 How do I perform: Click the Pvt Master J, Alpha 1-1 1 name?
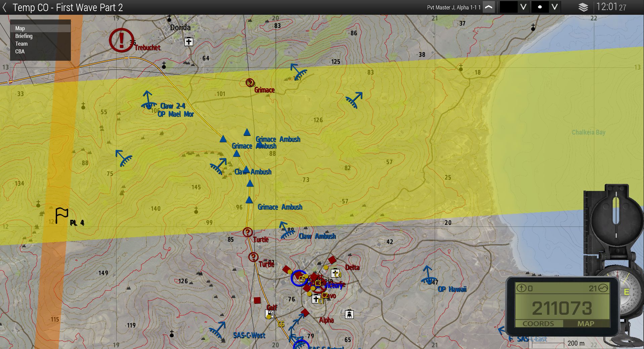454,7
